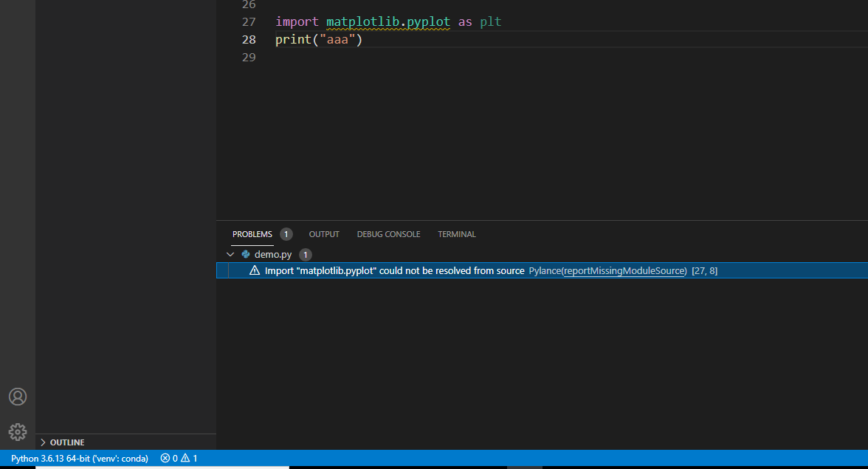Switch to the OUTPUT tab

point(324,234)
